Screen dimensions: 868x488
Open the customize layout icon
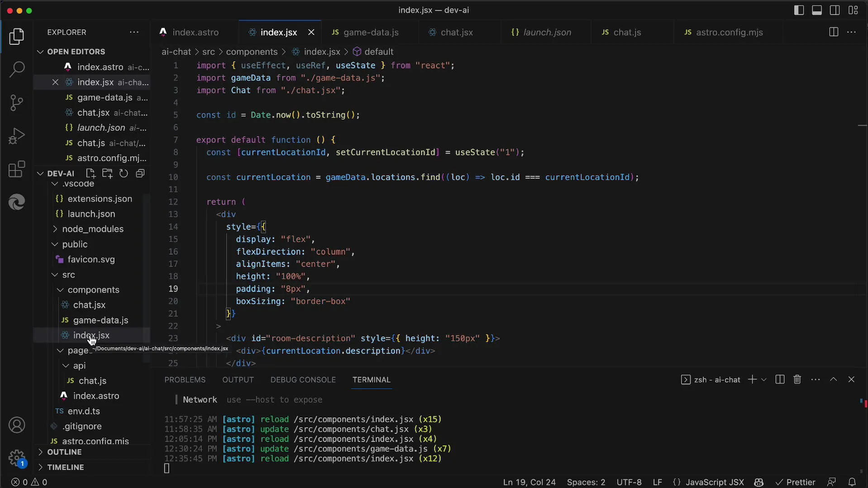853,10
